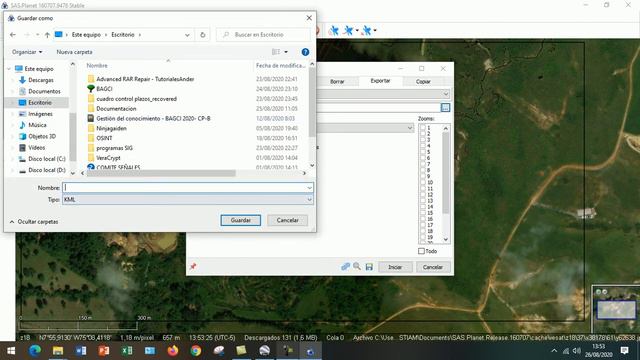Click Cancelar in Guardar como dialog
The image size is (640, 360).
click(x=287, y=220)
